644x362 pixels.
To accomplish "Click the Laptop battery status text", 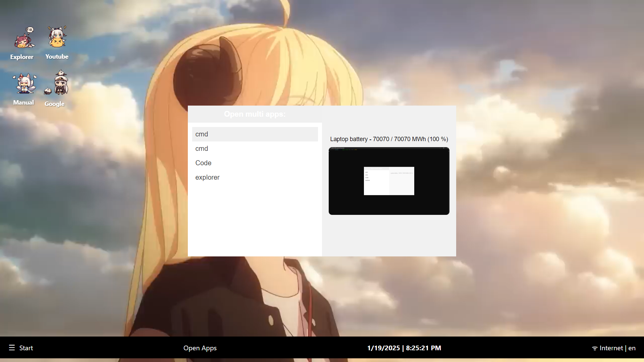I will [389, 139].
